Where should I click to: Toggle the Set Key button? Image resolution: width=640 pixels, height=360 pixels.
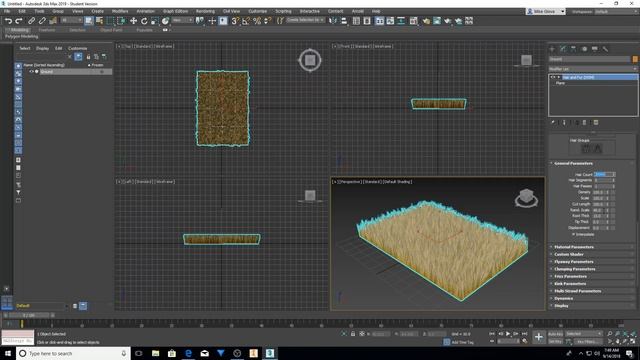click(555, 341)
